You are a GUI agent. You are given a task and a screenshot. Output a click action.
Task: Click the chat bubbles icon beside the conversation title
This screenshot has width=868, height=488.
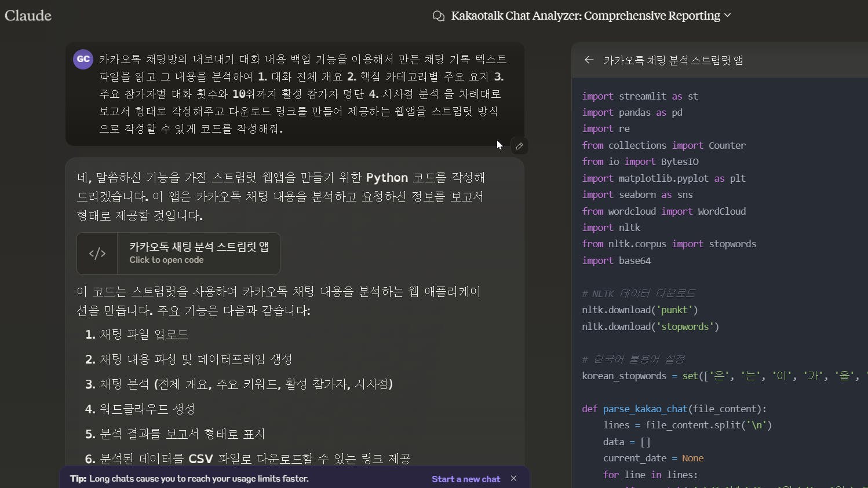[x=439, y=16]
